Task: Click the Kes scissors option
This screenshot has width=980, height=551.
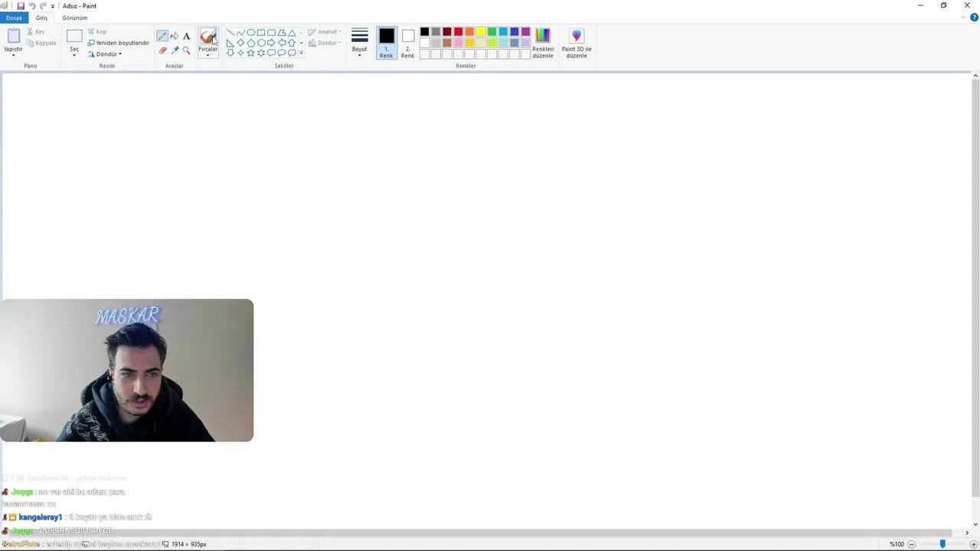Action: click(35, 31)
